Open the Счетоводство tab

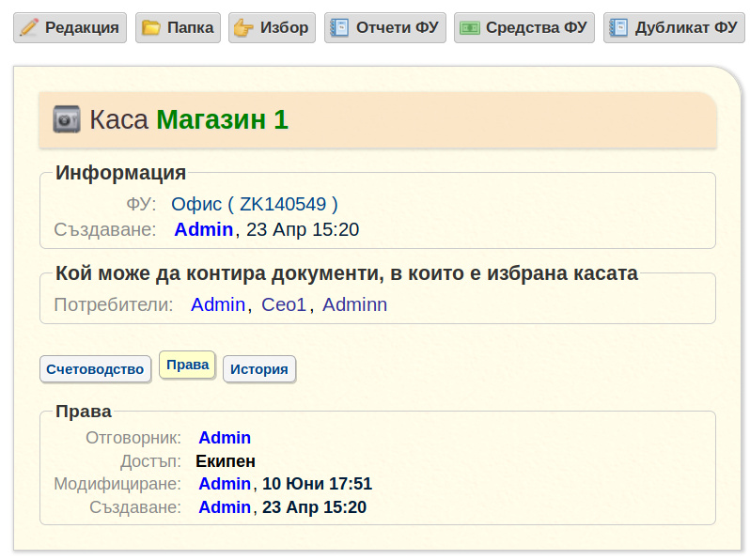point(95,369)
